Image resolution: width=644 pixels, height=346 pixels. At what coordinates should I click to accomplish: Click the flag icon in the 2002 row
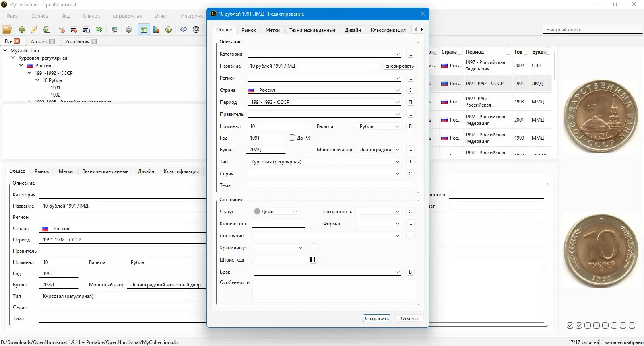444,66
